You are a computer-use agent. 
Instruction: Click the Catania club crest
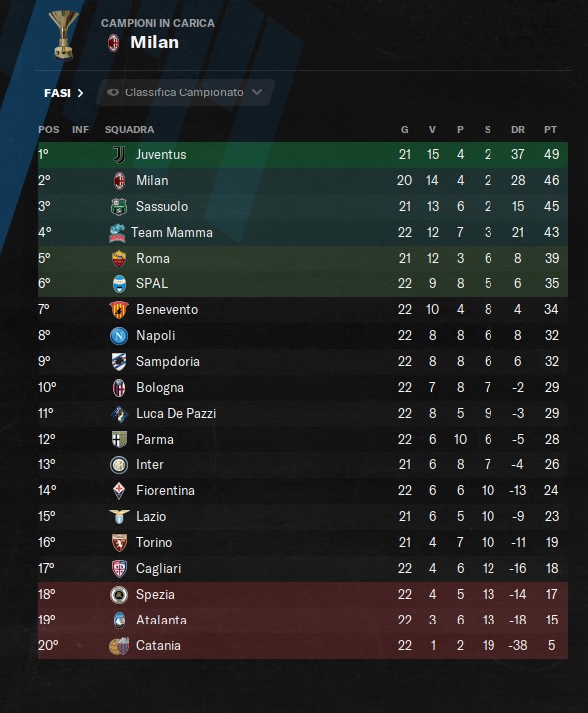tap(119, 646)
